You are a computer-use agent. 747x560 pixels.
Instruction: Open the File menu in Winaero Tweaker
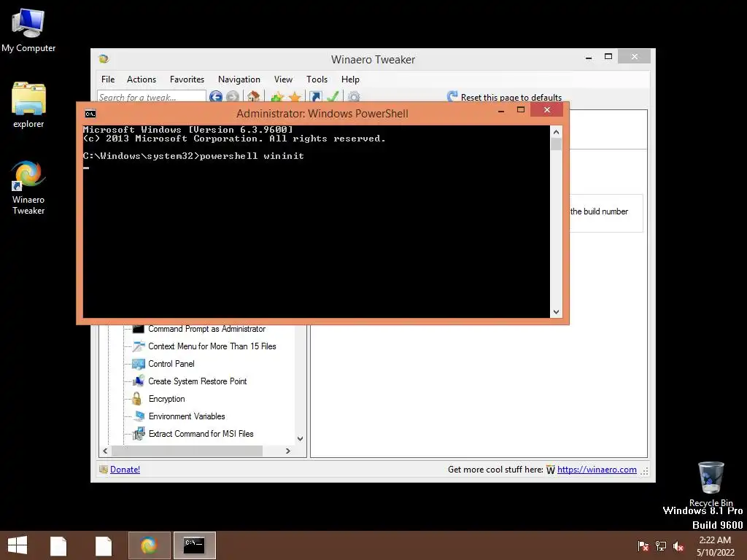pyautogui.click(x=108, y=79)
